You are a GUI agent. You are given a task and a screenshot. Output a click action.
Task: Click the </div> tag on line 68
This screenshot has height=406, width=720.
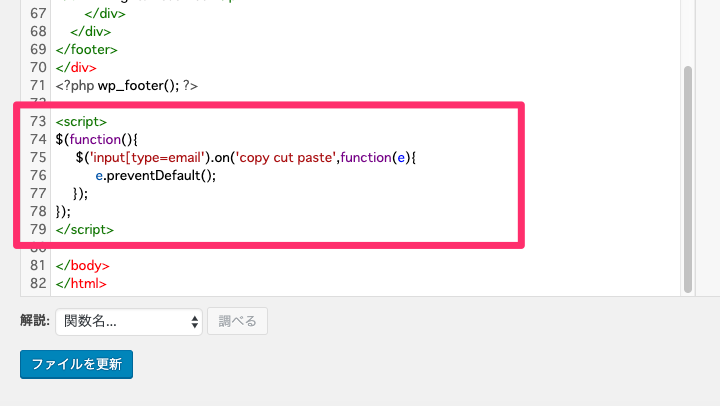90,32
